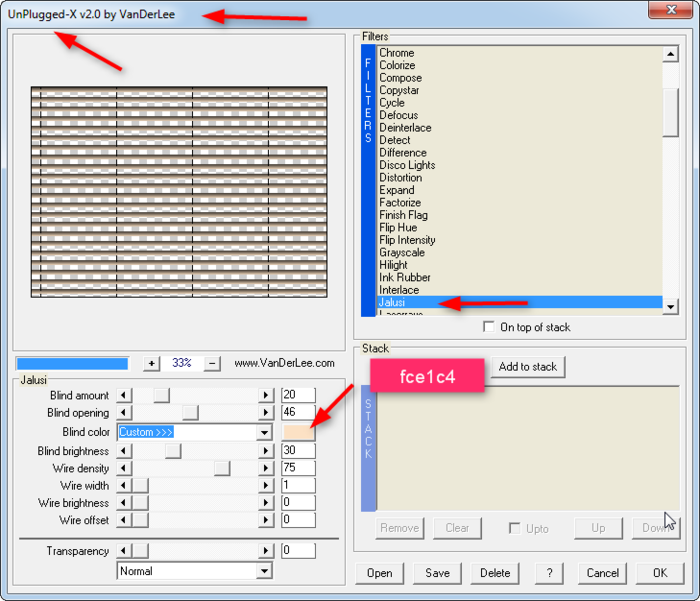Screen dimensions: 700x601
Task: Decrease Wire width with left arrow
Action: point(124,485)
